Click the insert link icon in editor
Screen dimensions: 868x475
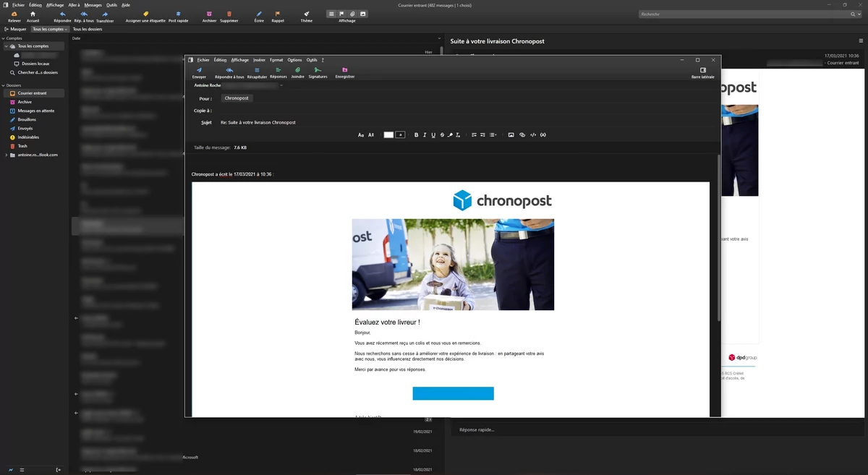(522, 135)
